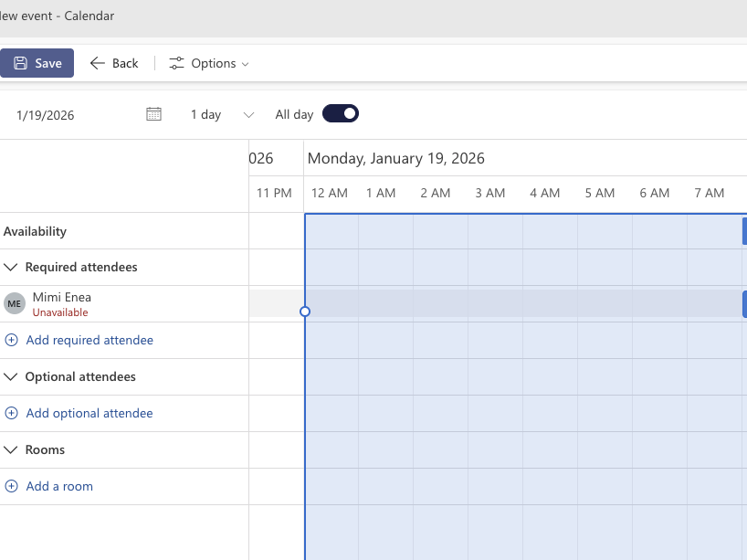Screen dimensions: 747x560
Task: Click Add a room link
Action: pos(59,486)
